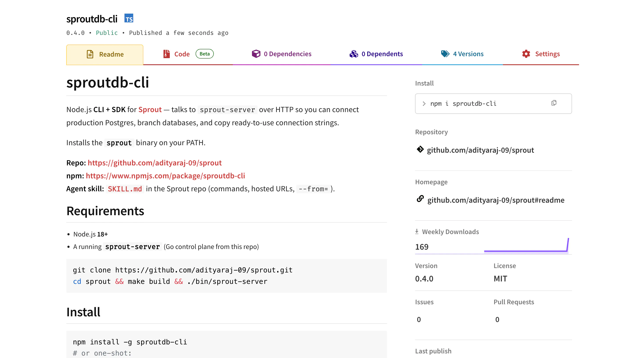Copy the npm install command
The height and width of the screenshot is (358, 644).
[554, 103]
